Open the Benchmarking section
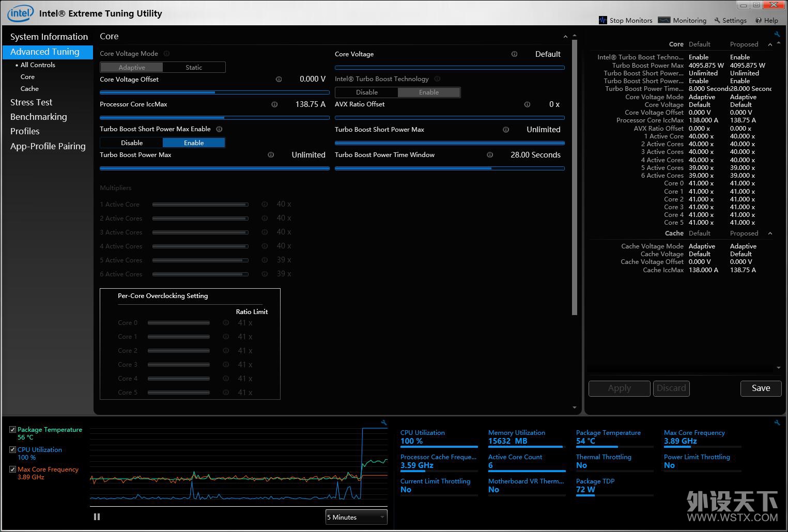This screenshot has height=532, width=788. [39, 117]
